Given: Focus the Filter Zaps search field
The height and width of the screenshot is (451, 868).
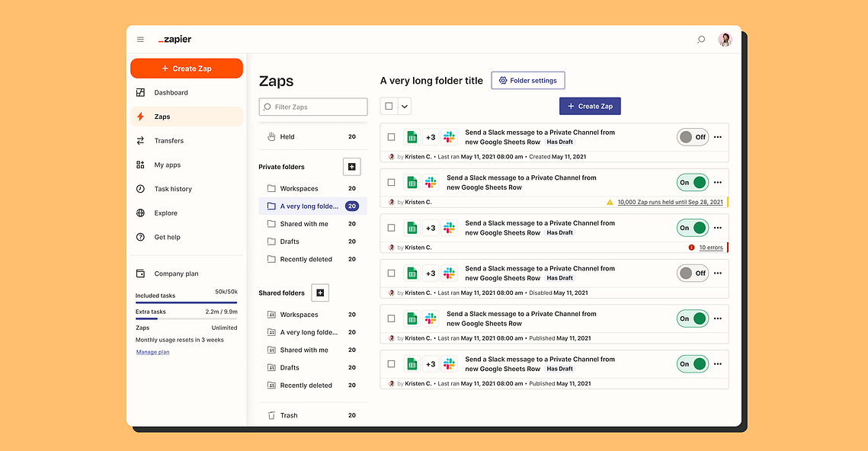Looking at the screenshot, I should [313, 107].
